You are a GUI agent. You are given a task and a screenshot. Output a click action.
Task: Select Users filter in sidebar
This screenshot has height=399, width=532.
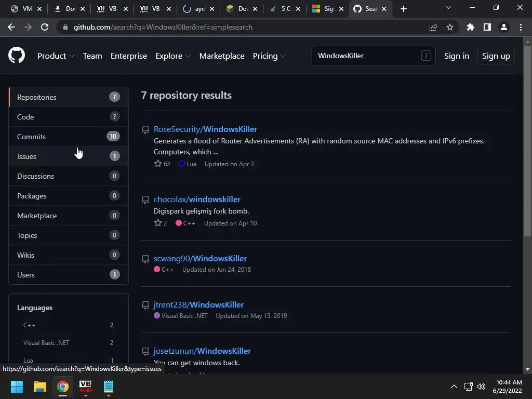point(69,274)
